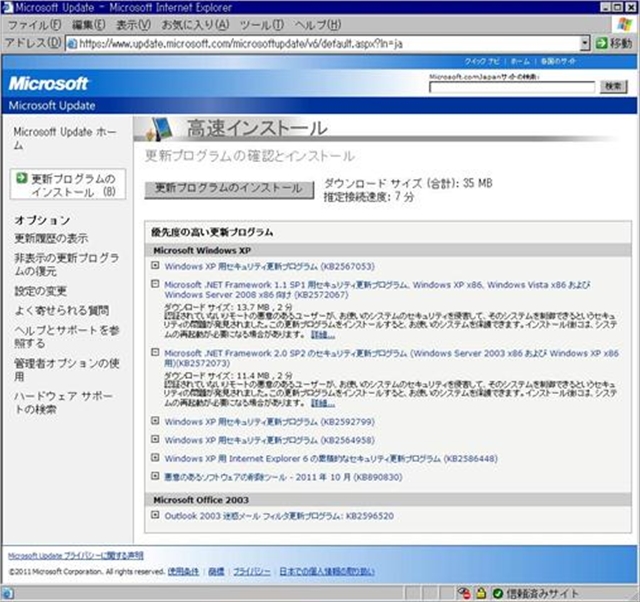Expand the KB2564958 security update entry
The width and height of the screenshot is (640, 602).
[155, 439]
